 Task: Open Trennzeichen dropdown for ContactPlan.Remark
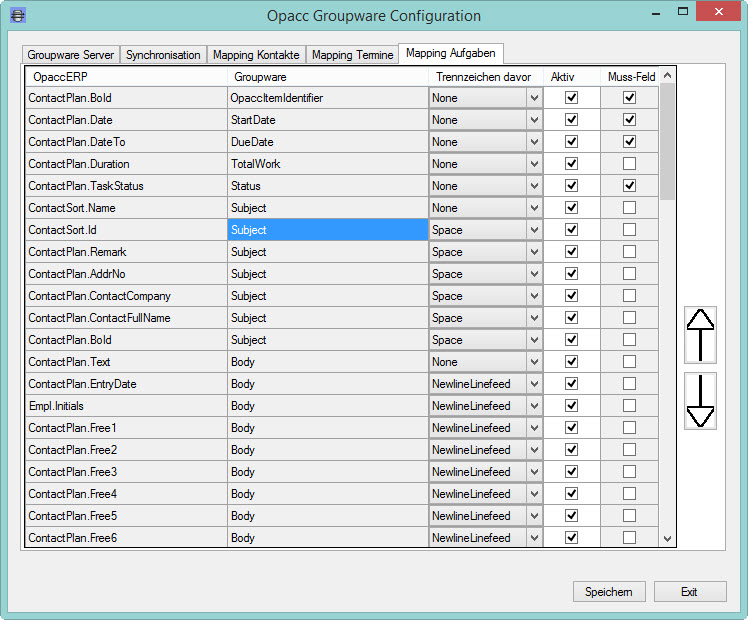(534, 251)
